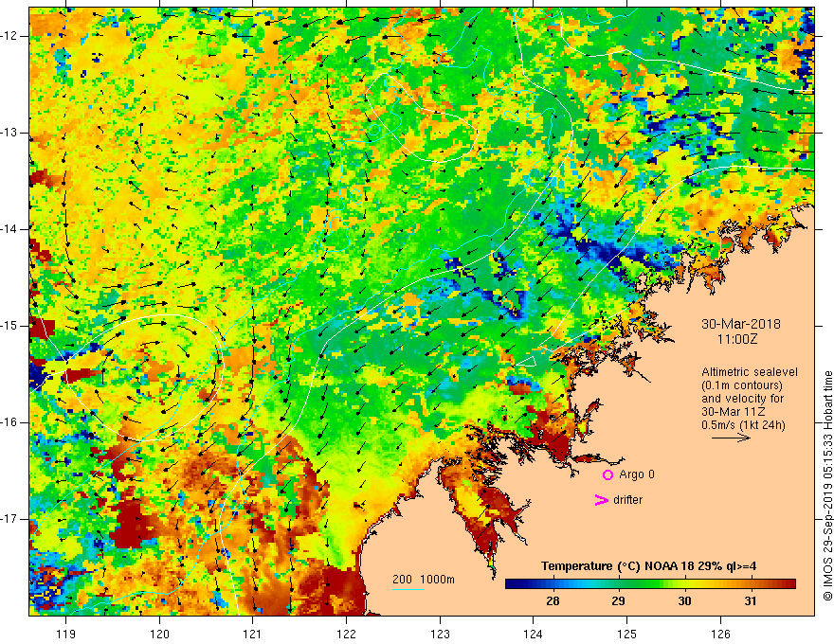The height and width of the screenshot is (644, 834).
Task: Click latitude label -13
Action: click(x=9, y=133)
